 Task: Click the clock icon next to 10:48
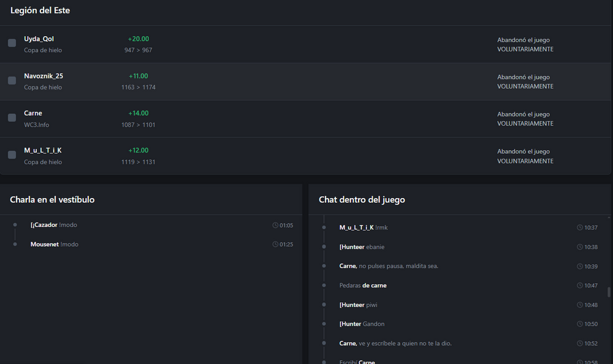[580, 305]
